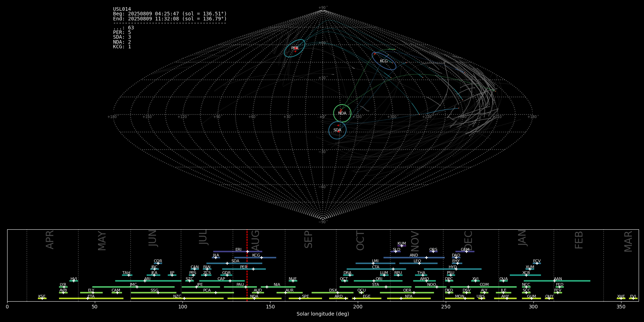Click the +150 longitude label on the equator

pyautogui.click(x=147, y=117)
